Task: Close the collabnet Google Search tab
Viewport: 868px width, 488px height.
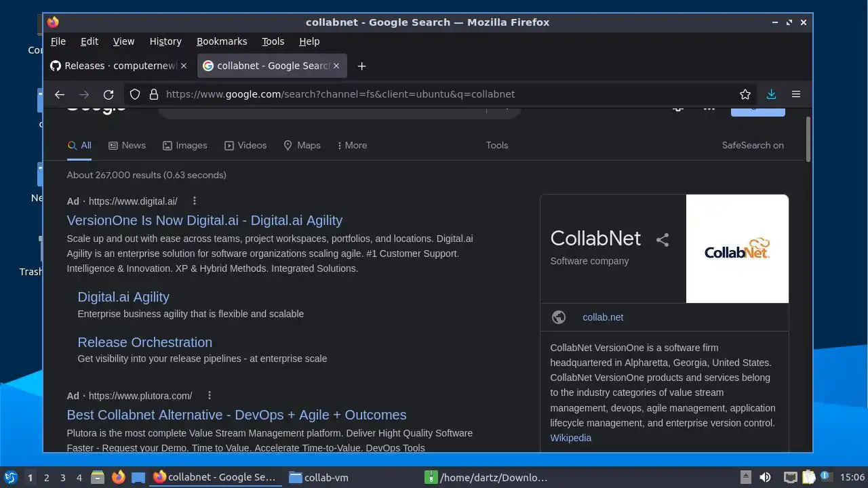Action: point(337,66)
